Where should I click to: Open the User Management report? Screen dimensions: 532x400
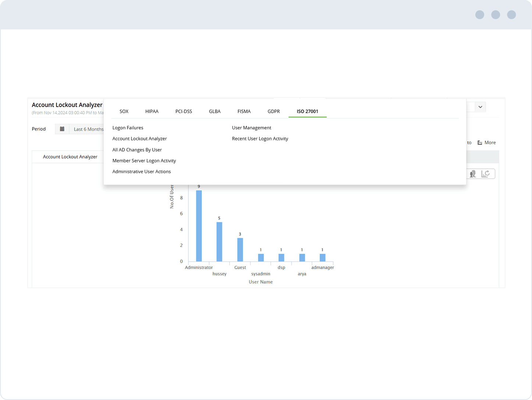[252, 128]
